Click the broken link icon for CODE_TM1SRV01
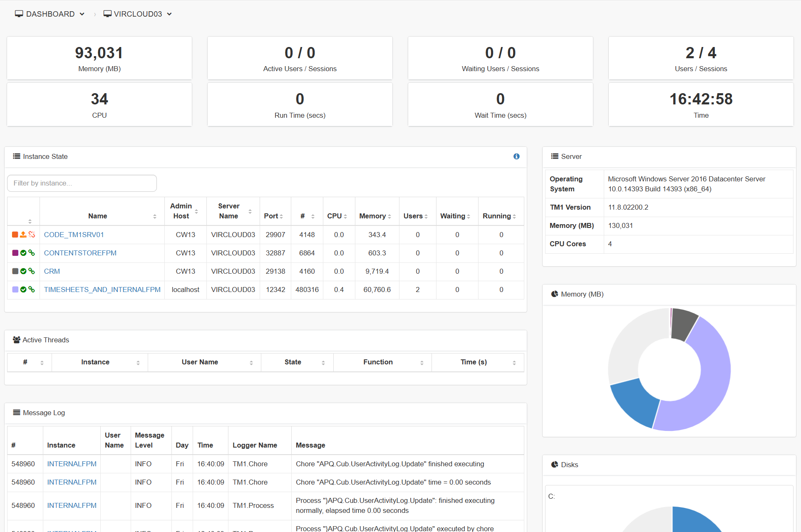 pos(32,235)
